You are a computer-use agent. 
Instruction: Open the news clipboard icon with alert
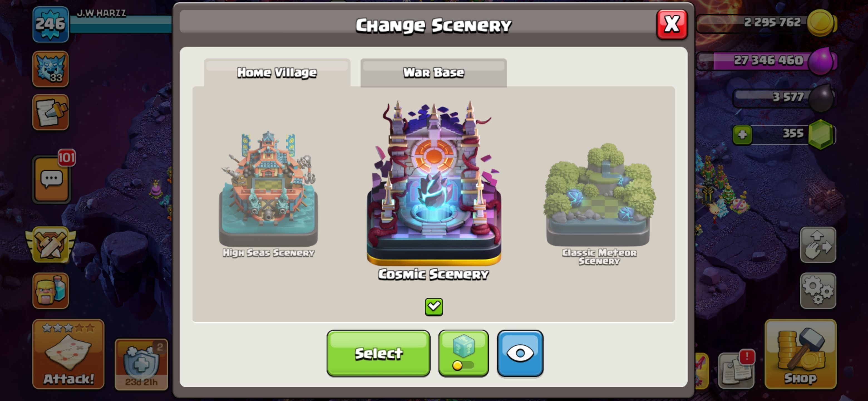[x=736, y=370]
